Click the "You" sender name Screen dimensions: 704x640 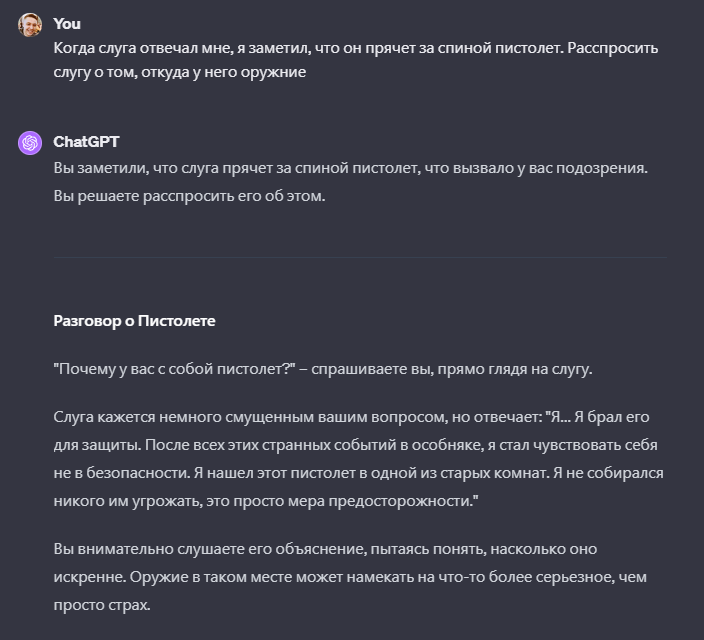(67, 23)
